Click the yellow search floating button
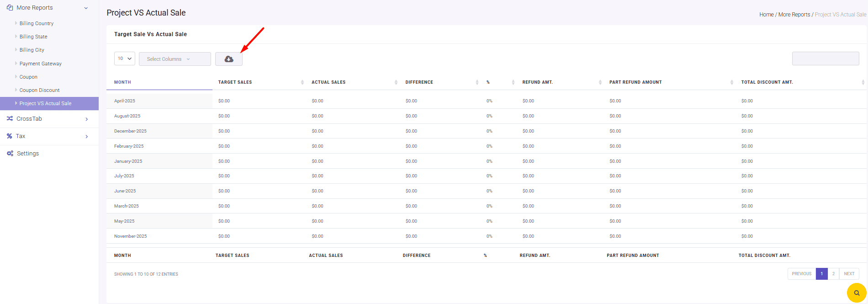This screenshot has width=868, height=304. click(857, 293)
